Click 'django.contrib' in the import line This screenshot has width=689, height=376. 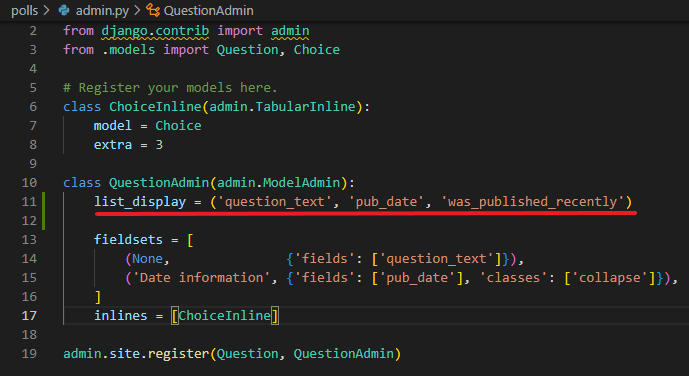pyautogui.click(x=155, y=31)
